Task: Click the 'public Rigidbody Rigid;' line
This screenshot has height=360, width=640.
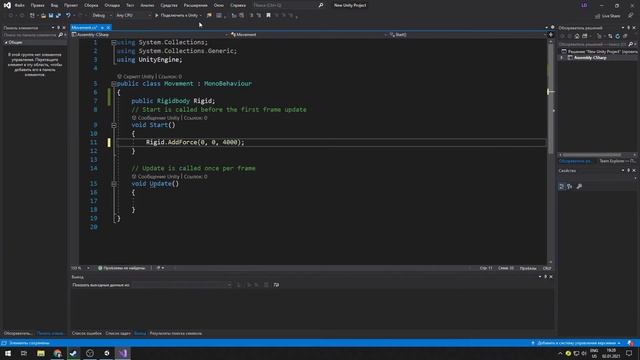Action: coord(173,100)
